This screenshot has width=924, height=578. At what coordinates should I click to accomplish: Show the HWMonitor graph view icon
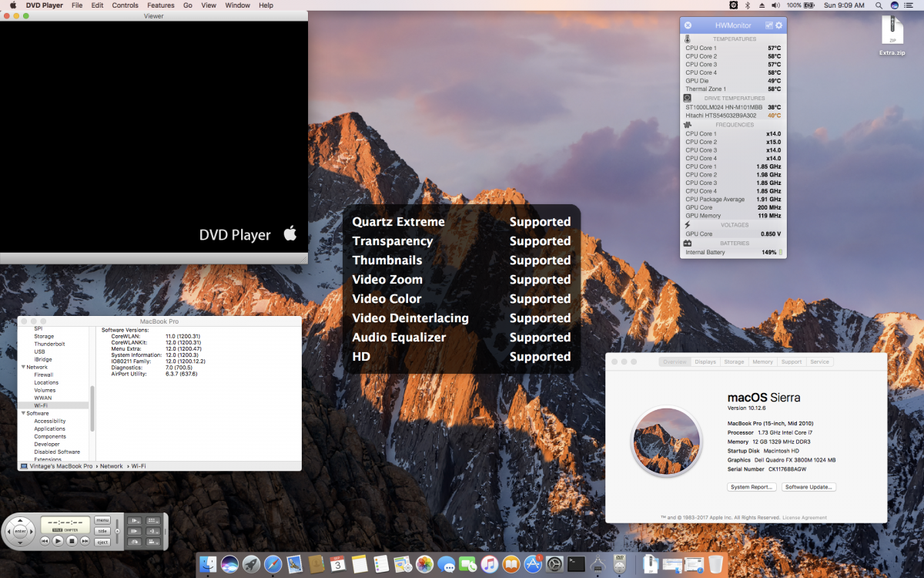pyautogui.click(x=768, y=25)
